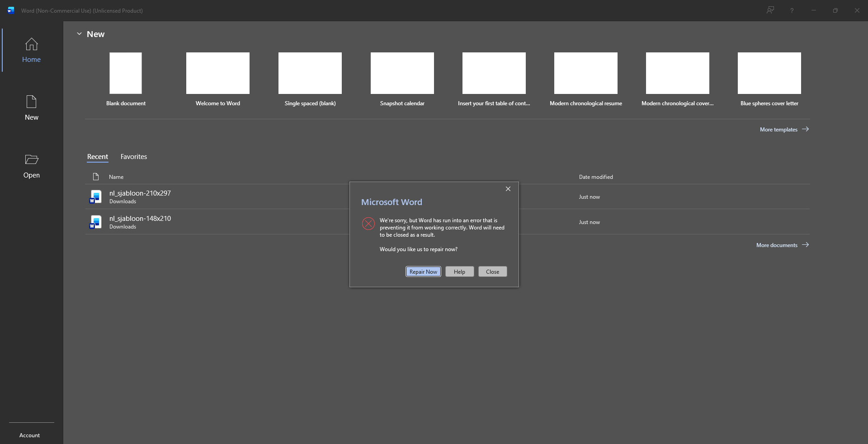868x444 pixels.
Task: Collapse the New templates section chevron
Action: click(79, 33)
